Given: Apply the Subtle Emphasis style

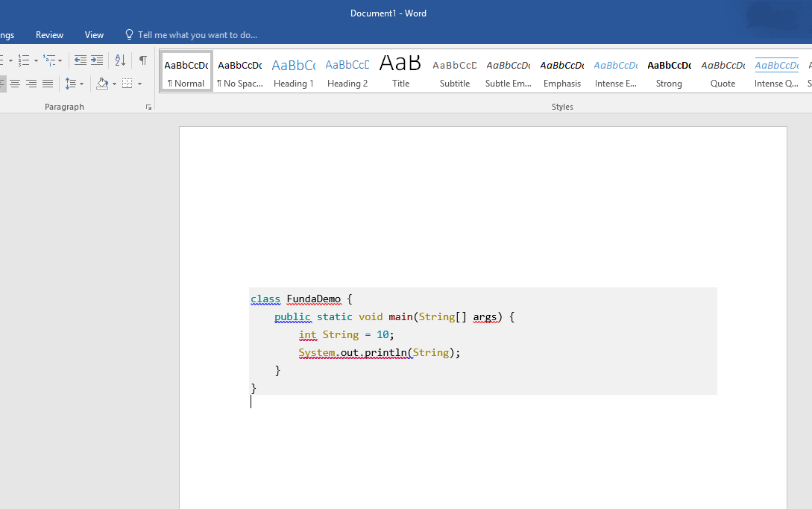Looking at the screenshot, I should point(509,72).
